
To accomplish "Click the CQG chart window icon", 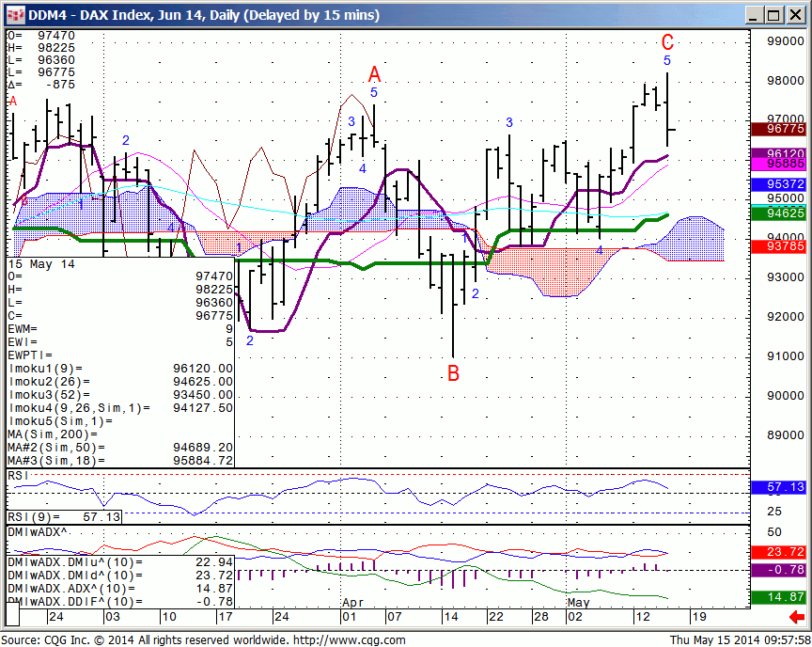I will point(14,15).
